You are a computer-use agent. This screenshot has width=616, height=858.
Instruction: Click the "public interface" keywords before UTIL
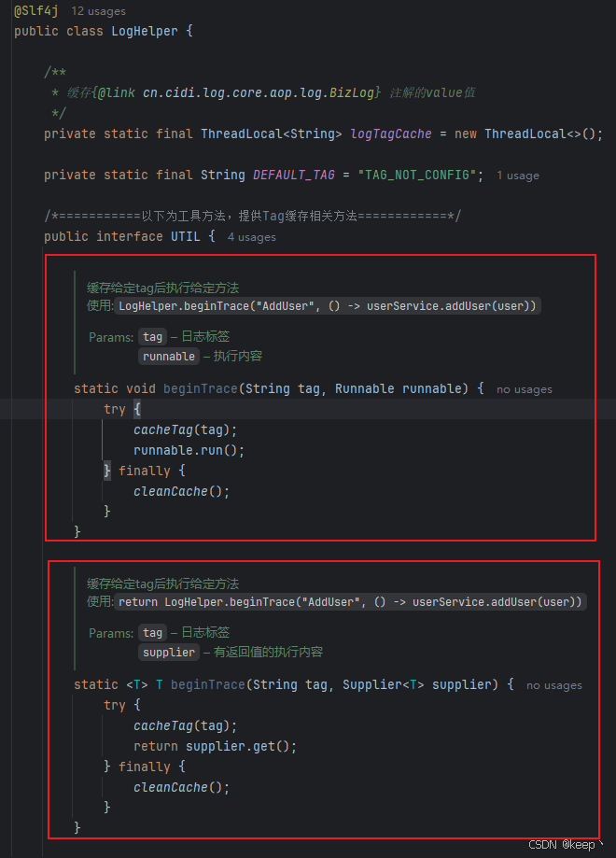104,236
